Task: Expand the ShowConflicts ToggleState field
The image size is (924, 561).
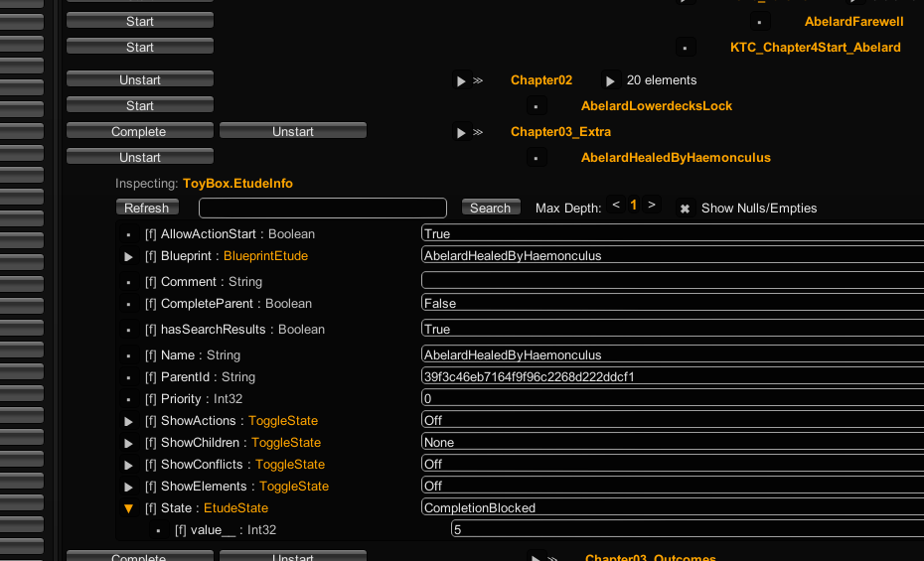Action: point(128,465)
